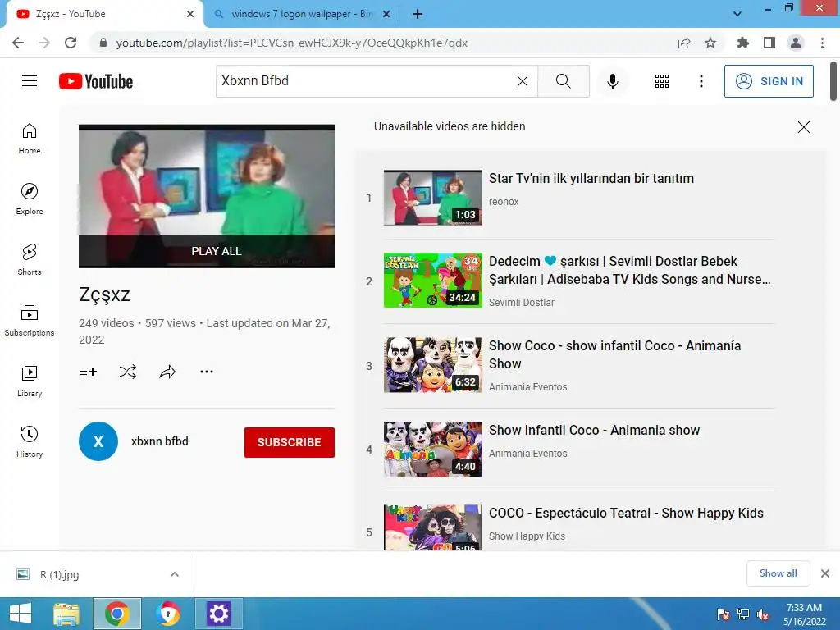Start voice search with the microphone icon

tap(612, 81)
